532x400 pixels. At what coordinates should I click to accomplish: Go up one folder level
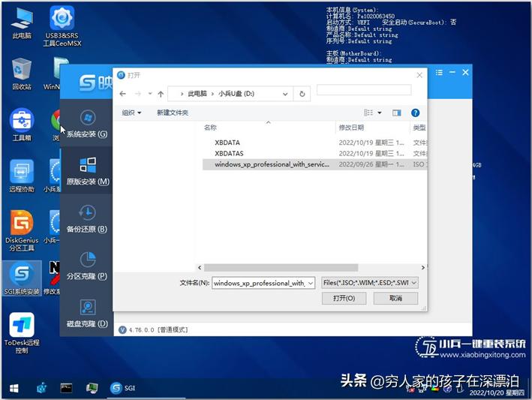tap(161, 94)
